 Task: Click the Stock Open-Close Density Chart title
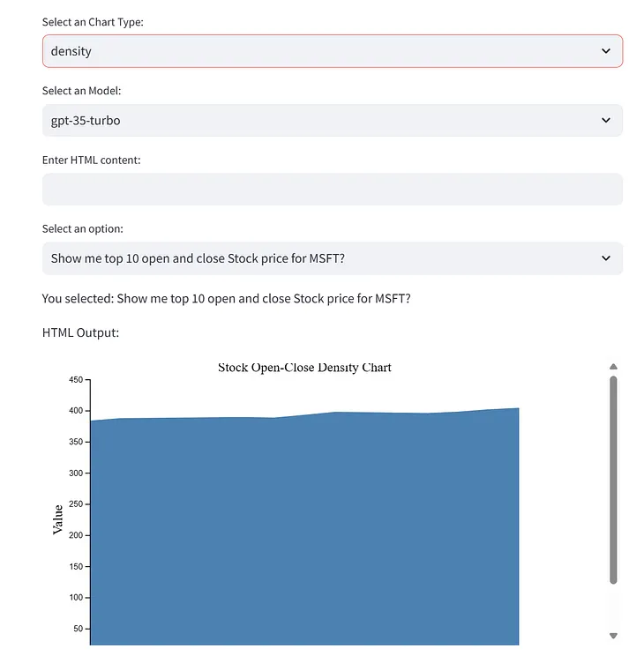pyautogui.click(x=304, y=368)
